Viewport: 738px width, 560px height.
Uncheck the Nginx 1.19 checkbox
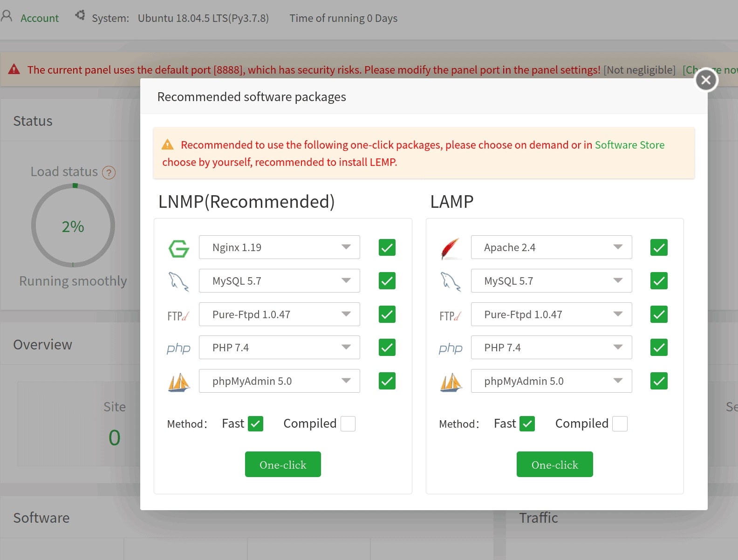pos(387,247)
